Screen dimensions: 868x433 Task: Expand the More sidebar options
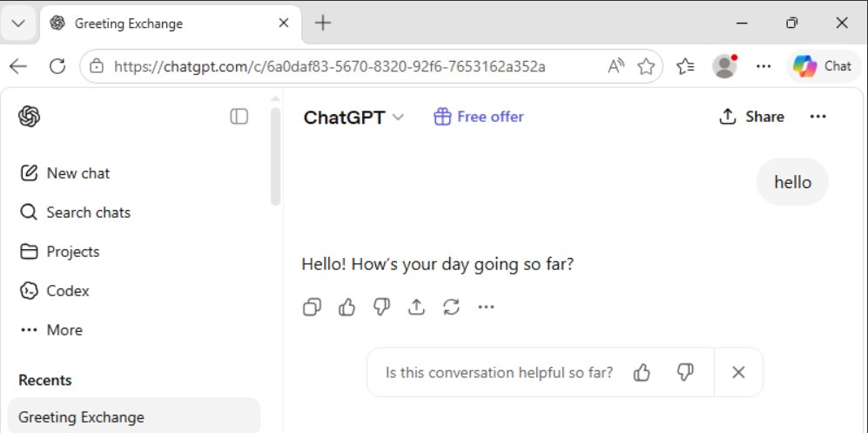coord(50,330)
